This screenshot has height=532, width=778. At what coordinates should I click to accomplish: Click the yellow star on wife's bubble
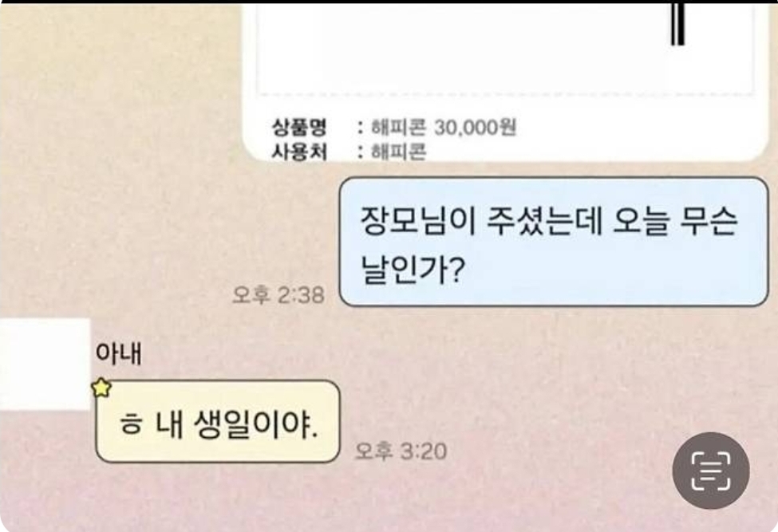(x=101, y=388)
